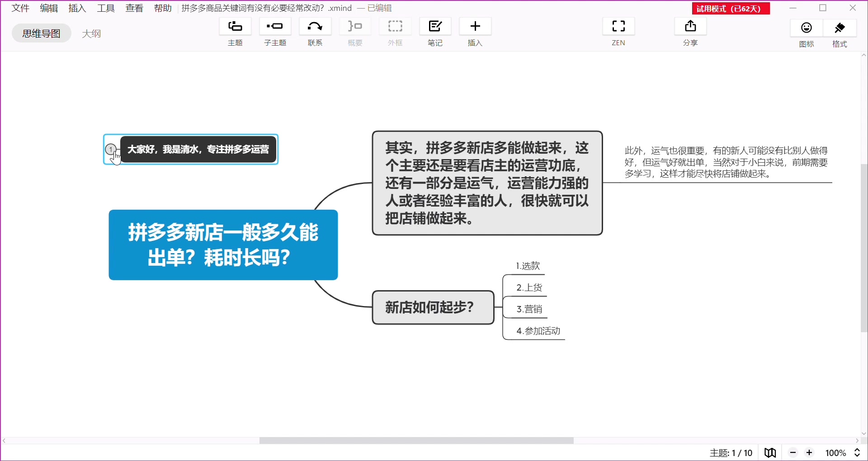Click the red 试用模式 trial button
The width and height of the screenshot is (868, 461).
click(x=731, y=9)
